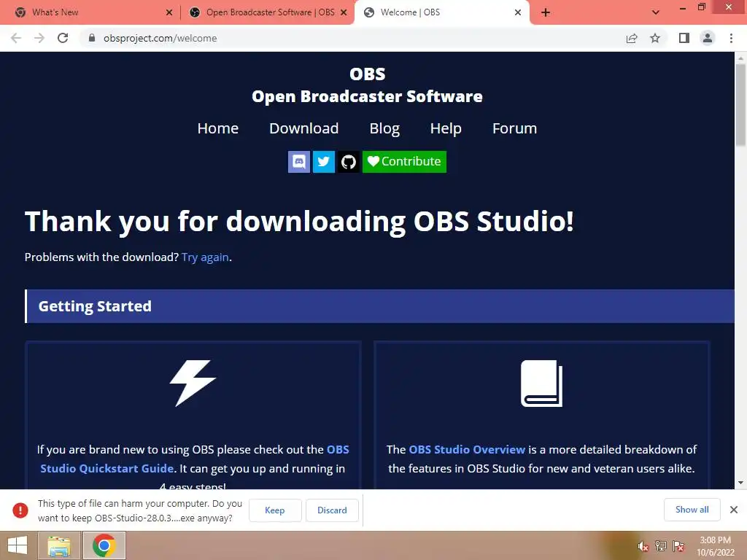The width and height of the screenshot is (747, 560).
Task: Click the lightning bolt Quickstart icon
Action: click(193, 383)
